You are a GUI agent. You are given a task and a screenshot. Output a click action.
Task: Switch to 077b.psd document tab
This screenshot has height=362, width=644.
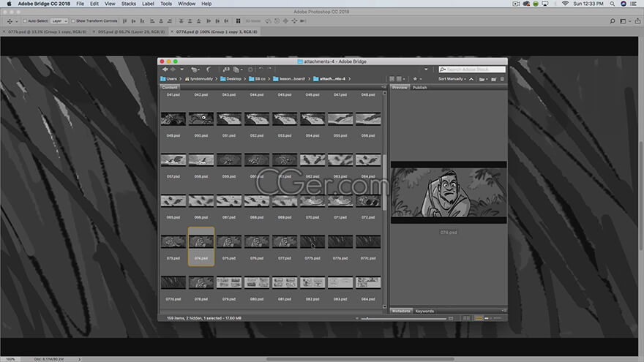pyautogui.click(x=47, y=31)
